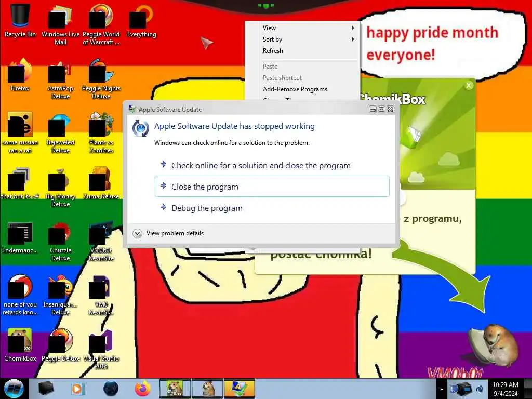Expand the View submenu arrow
This screenshot has width=532, height=399.
[353, 28]
